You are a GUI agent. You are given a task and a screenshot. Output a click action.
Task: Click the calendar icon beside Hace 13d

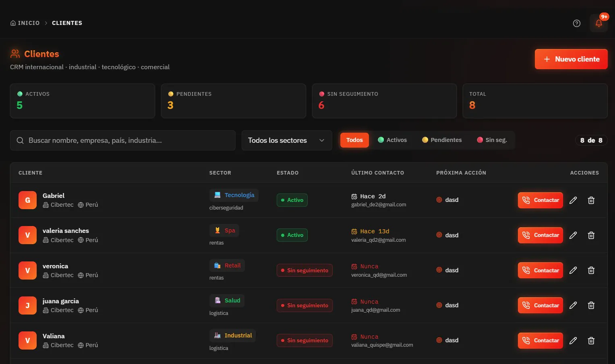[x=354, y=232]
